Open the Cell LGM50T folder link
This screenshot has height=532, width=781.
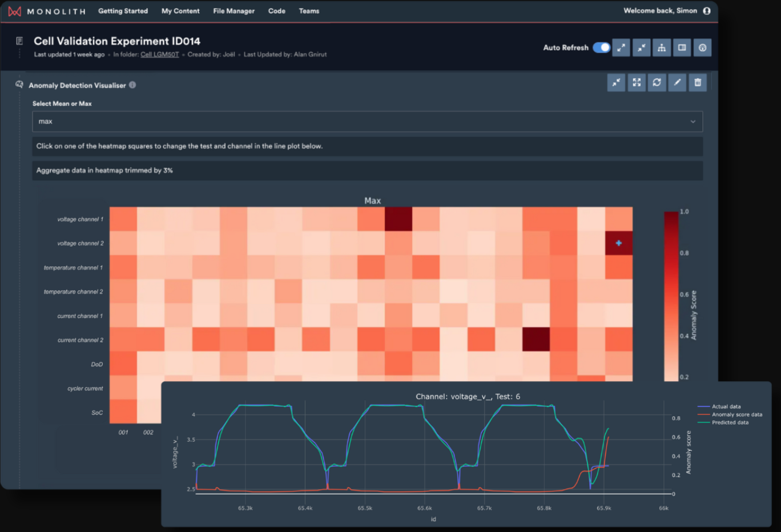click(159, 55)
